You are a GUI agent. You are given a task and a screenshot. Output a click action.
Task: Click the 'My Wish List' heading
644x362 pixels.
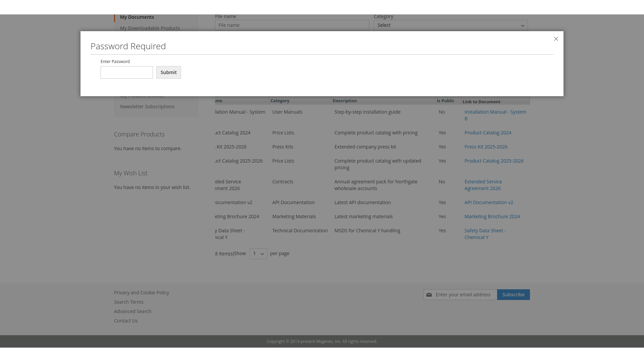point(131,173)
